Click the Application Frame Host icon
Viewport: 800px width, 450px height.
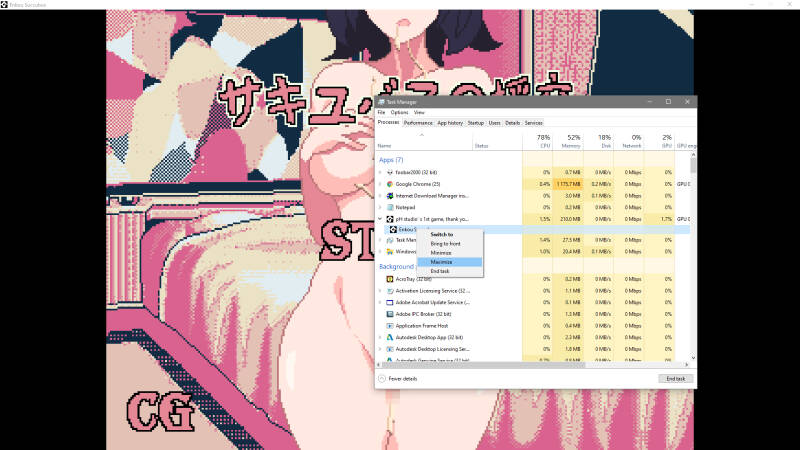pos(390,326)
